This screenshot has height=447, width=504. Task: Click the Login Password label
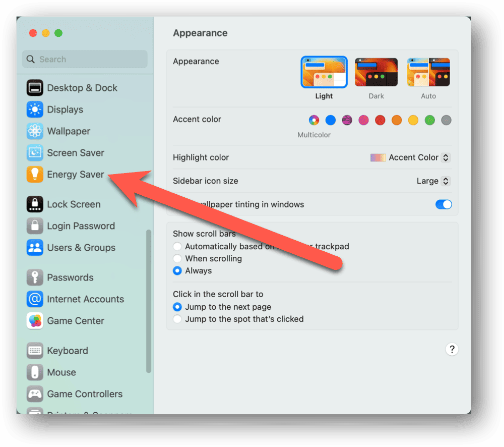click(x=81, y=226)
